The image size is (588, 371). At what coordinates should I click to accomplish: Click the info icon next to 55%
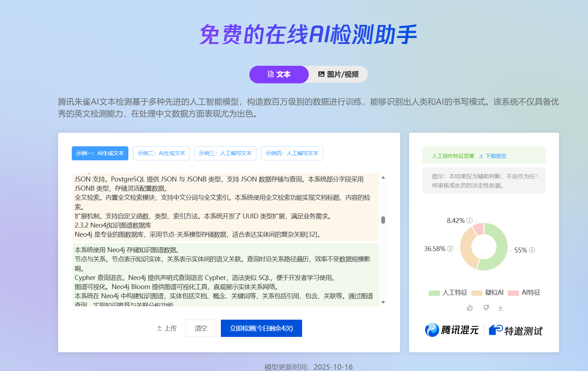click(532, 250)
